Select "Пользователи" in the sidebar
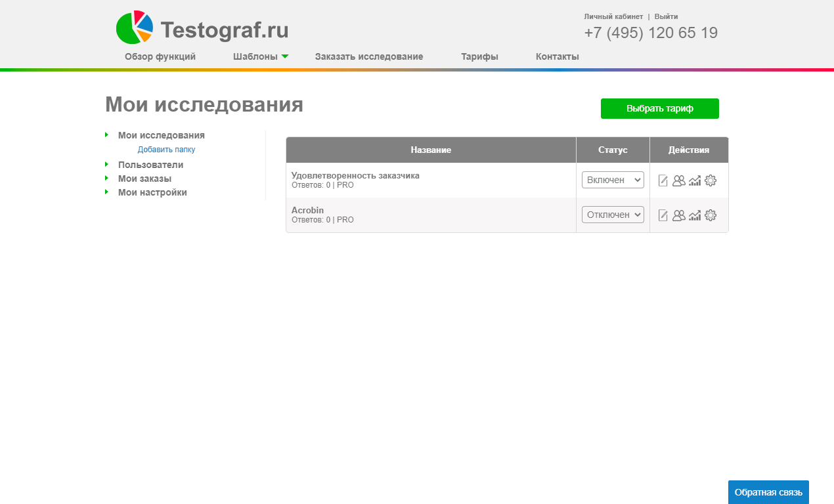The width and height of the screenshot is (834, 504). tap(152, 164)
